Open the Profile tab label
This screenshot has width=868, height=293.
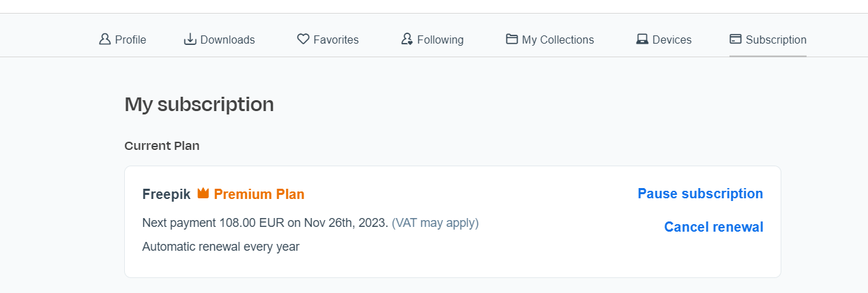[x=130, y=40]
